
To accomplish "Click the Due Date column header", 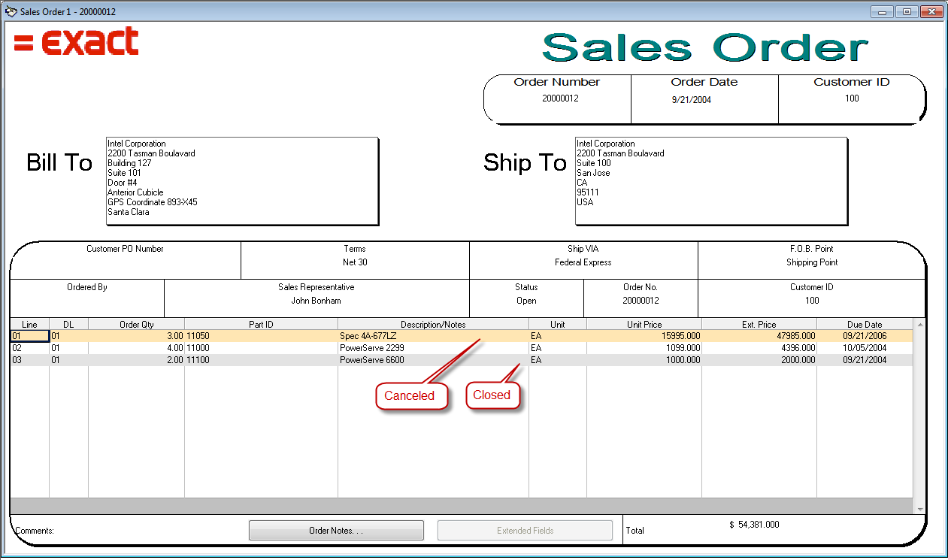I will pyautogui.click(x=865, y=325).
